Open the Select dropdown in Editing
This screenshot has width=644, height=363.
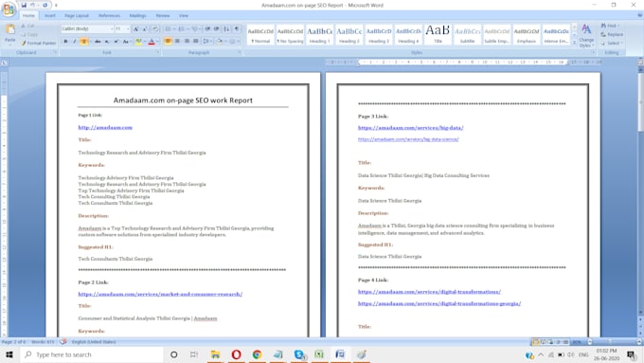[612, 43]
